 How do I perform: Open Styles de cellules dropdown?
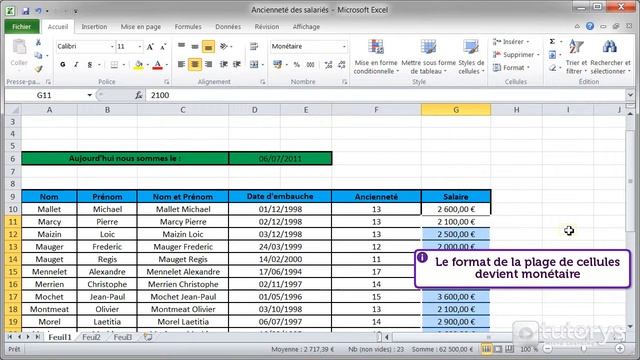pos(471,57)
